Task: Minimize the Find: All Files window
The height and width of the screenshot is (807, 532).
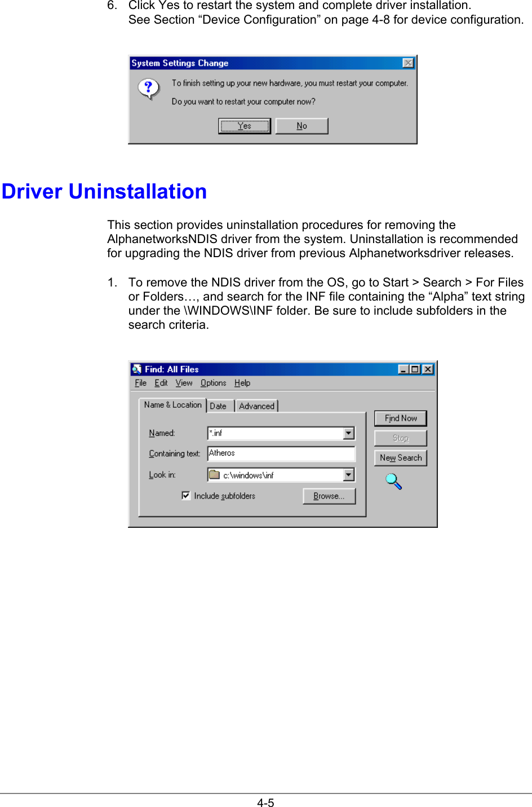Action: coord(403,369)
